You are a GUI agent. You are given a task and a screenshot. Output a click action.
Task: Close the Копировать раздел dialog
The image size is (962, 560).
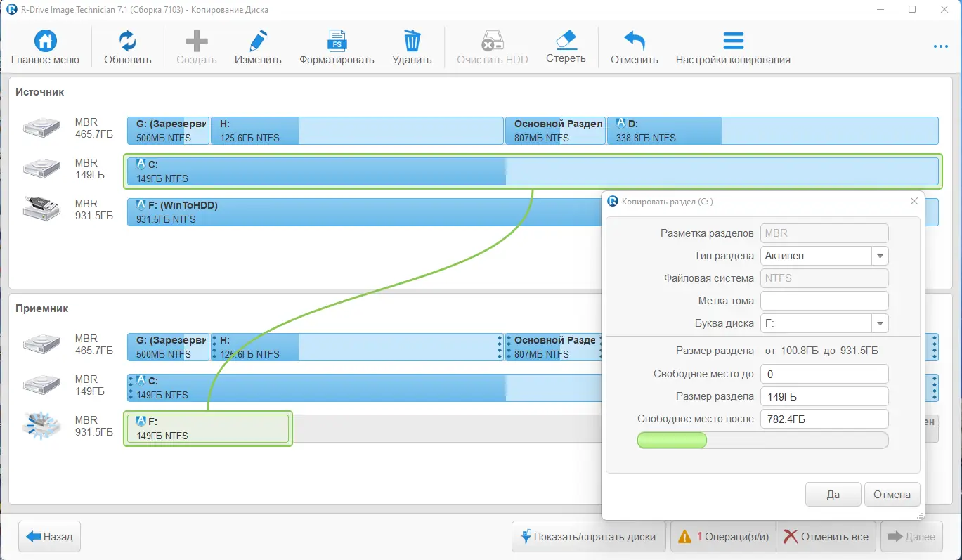(914, 201)
